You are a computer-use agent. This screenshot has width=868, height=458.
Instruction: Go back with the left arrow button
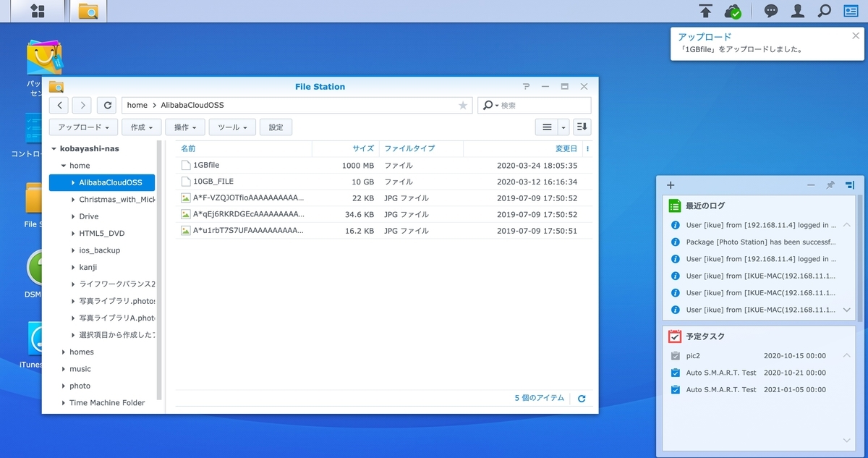coord(59,105)
